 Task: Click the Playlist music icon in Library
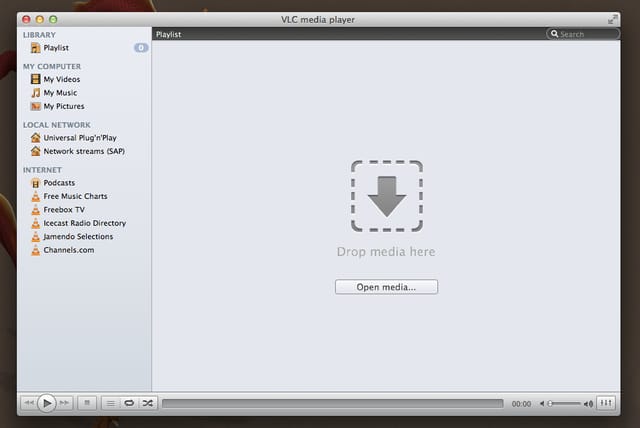pos(36,48)
